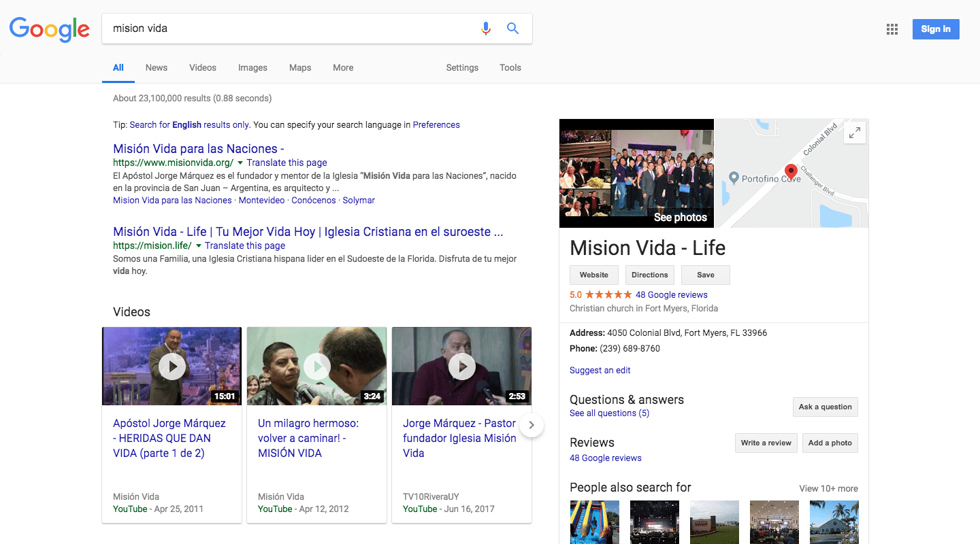
Task: Expand the More search categories menu
Action: pos(343,68)
